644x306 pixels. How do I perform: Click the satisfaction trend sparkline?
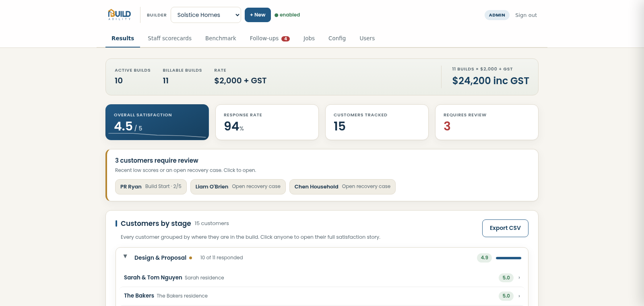point(157,135)
